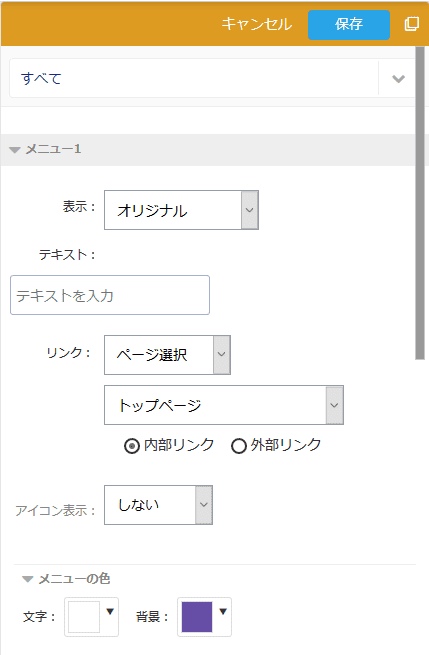Click the メニュー1 section header
This screenshot has width=429, height=655.
coord(209,150)
